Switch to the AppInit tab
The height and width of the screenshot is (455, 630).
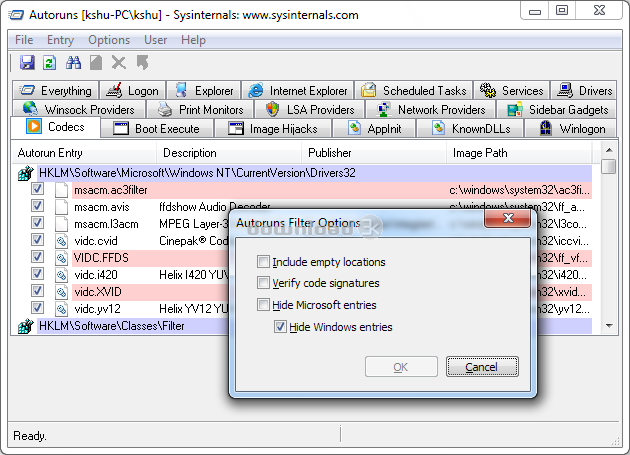pos(374,129)
